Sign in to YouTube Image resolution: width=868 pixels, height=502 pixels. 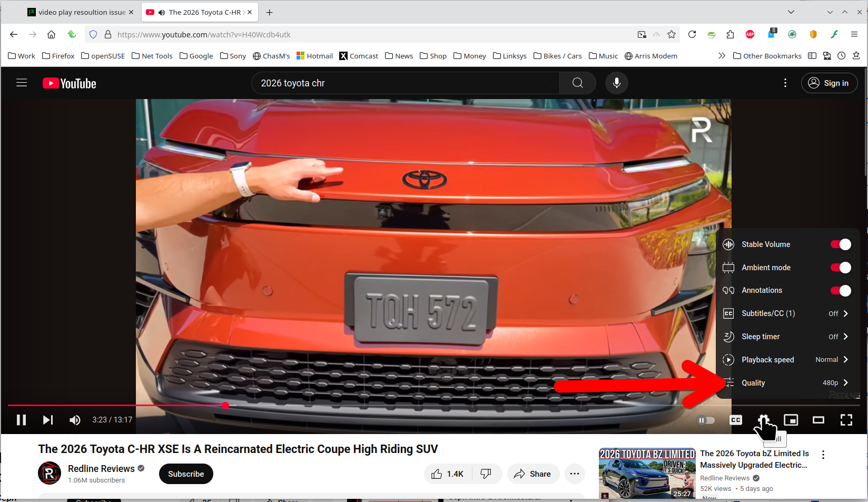pos(829,83)
